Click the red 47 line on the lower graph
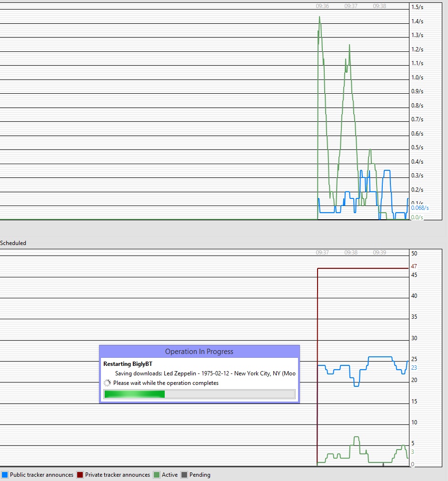 (x=367, y=269)
